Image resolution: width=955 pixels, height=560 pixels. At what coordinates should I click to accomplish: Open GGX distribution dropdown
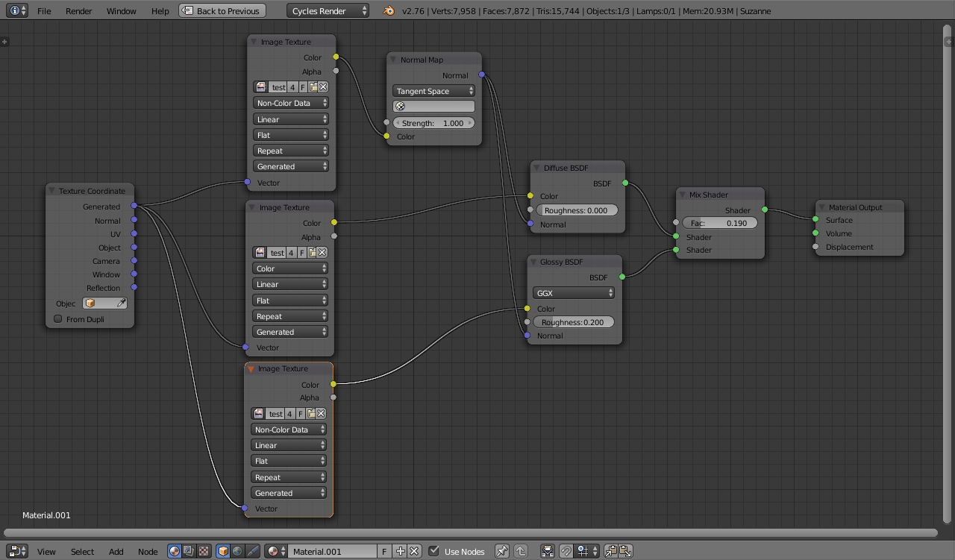[573, 293]
